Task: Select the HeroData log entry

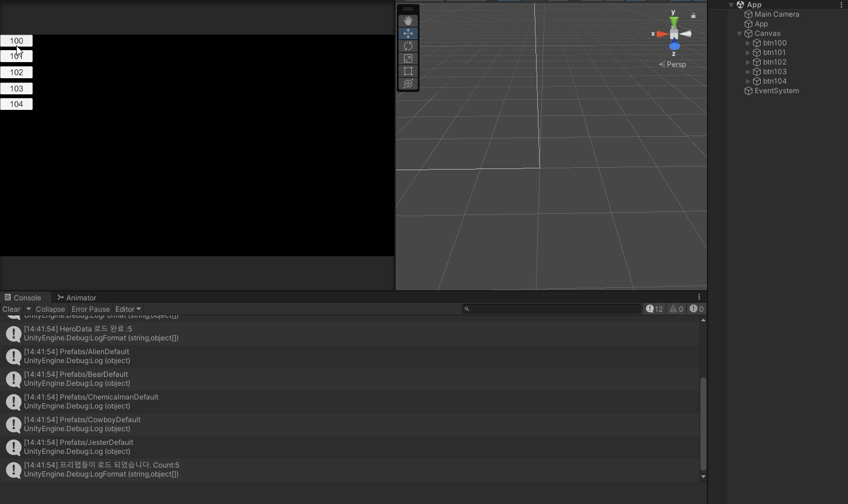Action: click(x=350, y=334)
